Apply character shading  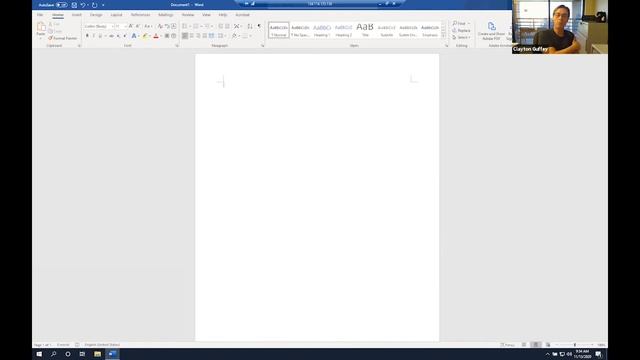pos(167,36)
